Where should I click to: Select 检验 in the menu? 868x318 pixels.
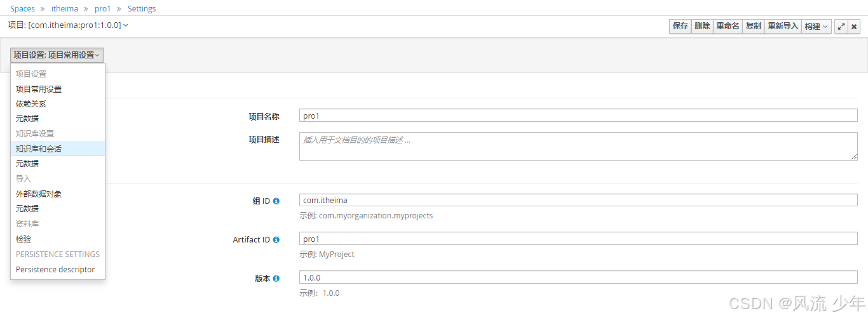click(58, 239)
